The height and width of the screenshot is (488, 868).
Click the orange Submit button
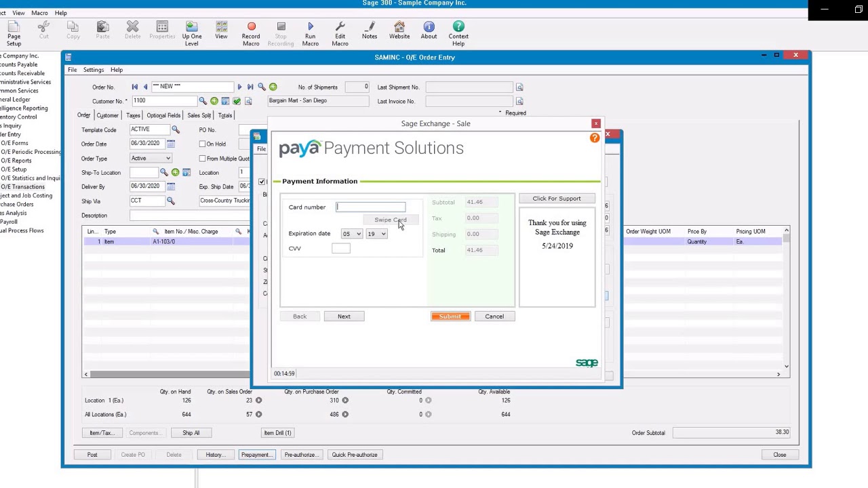pos(450,317)
